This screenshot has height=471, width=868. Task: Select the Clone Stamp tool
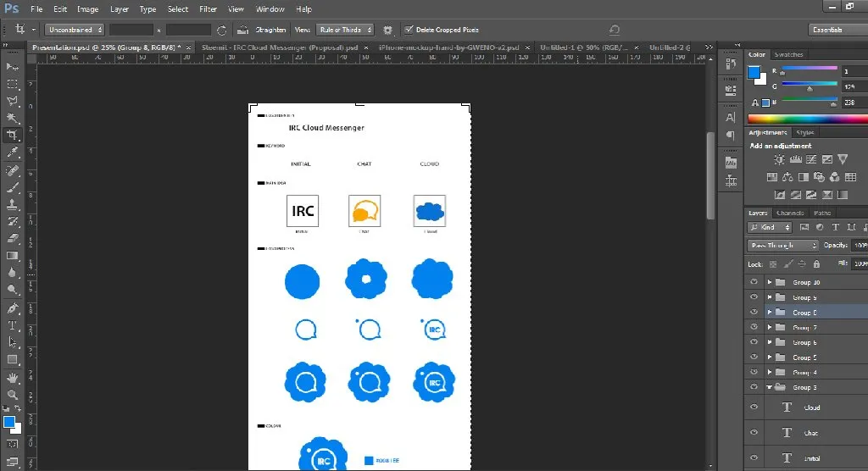[12, 205]
